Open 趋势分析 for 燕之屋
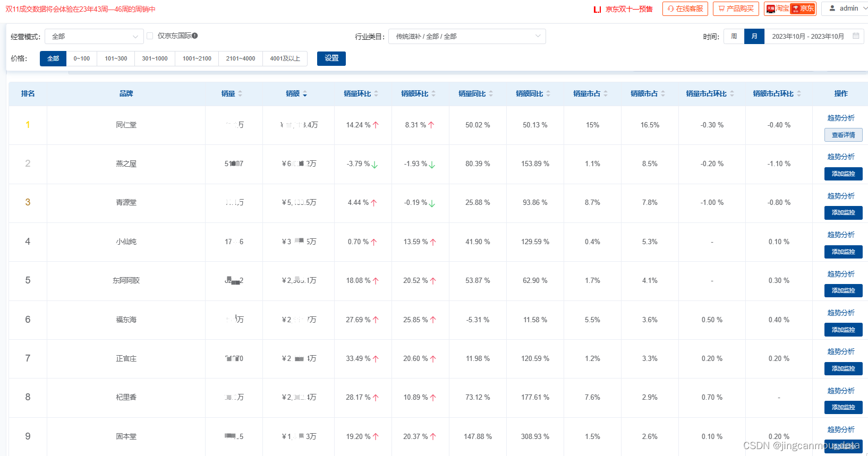The width and height of the screenshot is (868, 456). pyautogui.click(x=841, y=157)
